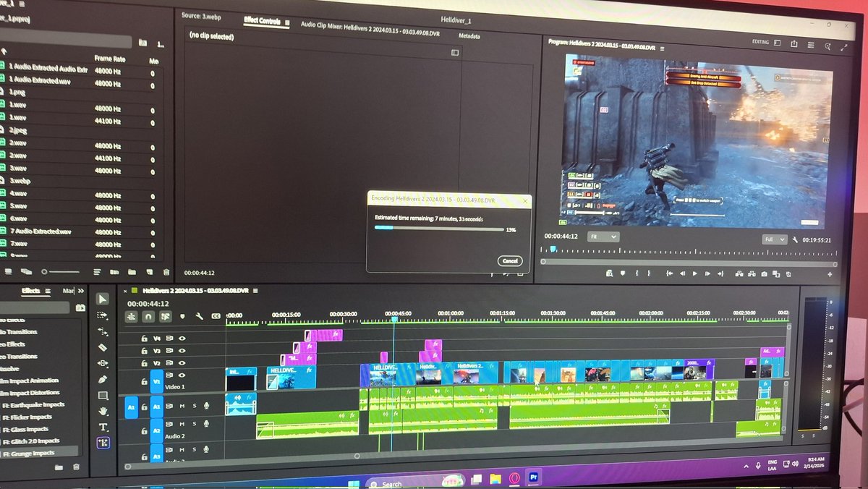Open Effects panel menu
868x489 pixels.
48,291
